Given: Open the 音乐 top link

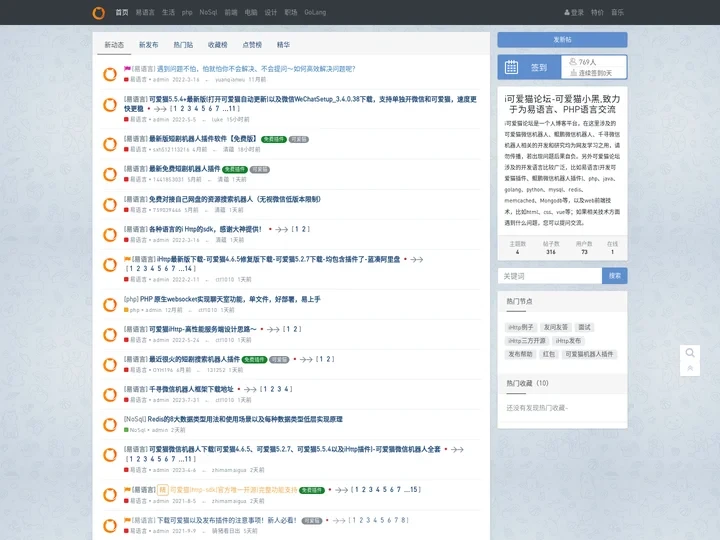Looking at the screenshot, I should [617, 12].
